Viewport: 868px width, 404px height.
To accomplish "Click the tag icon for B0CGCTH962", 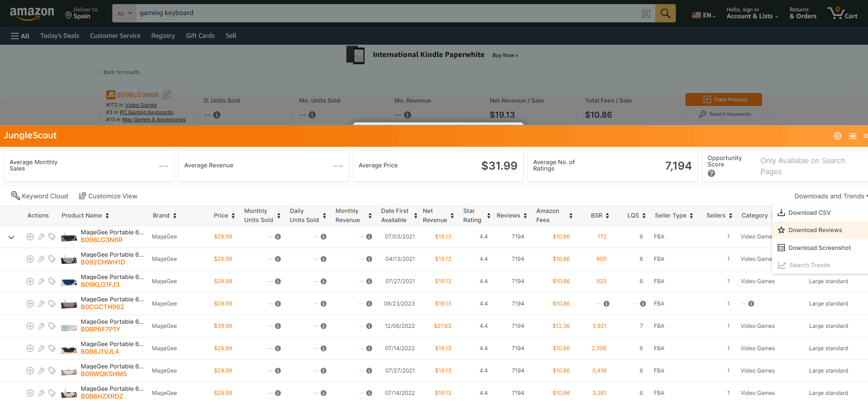I will pos(52,304).
